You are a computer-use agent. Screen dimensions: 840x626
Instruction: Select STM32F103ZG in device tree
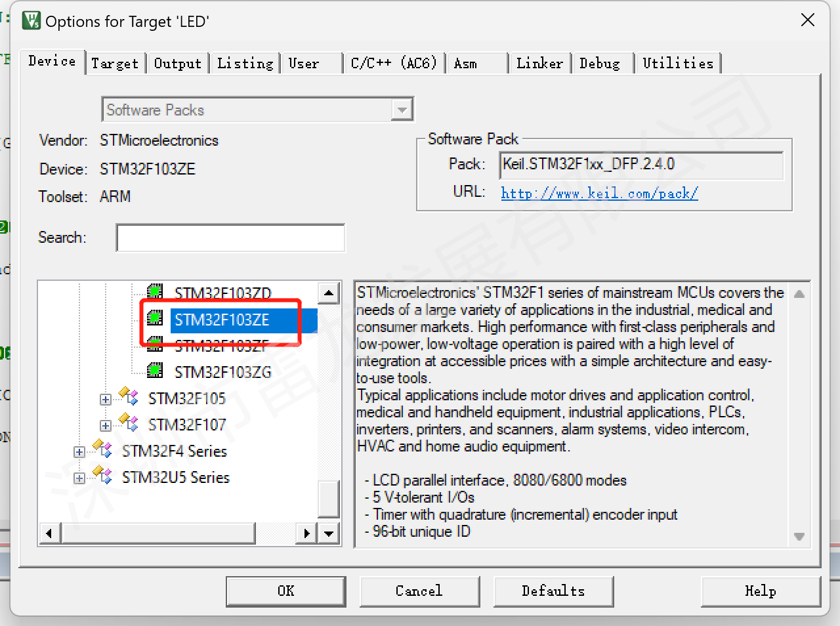[223, 372]
